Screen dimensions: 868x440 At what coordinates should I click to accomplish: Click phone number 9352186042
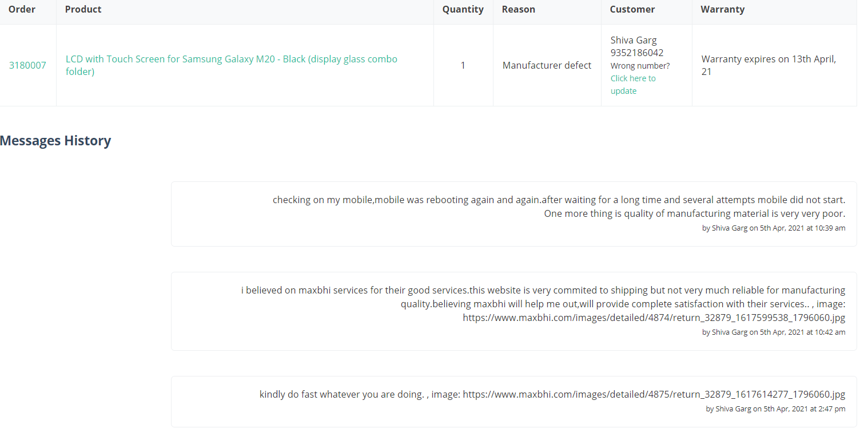pos(637,53)
